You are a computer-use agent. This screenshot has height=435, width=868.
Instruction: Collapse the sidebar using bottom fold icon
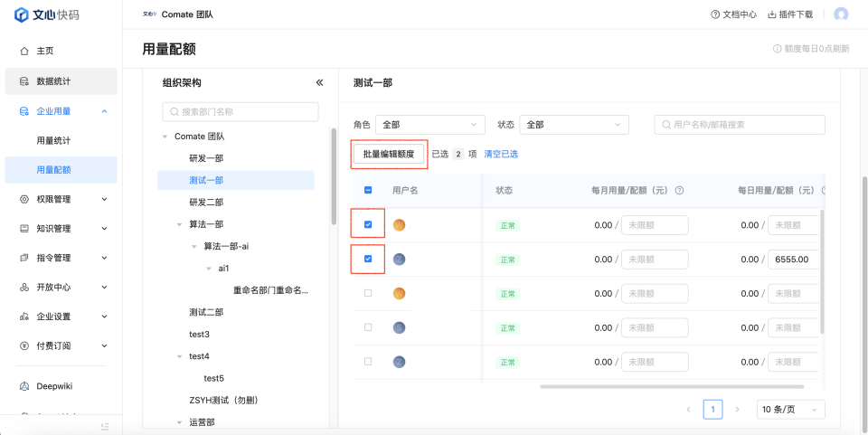point(105,426)
